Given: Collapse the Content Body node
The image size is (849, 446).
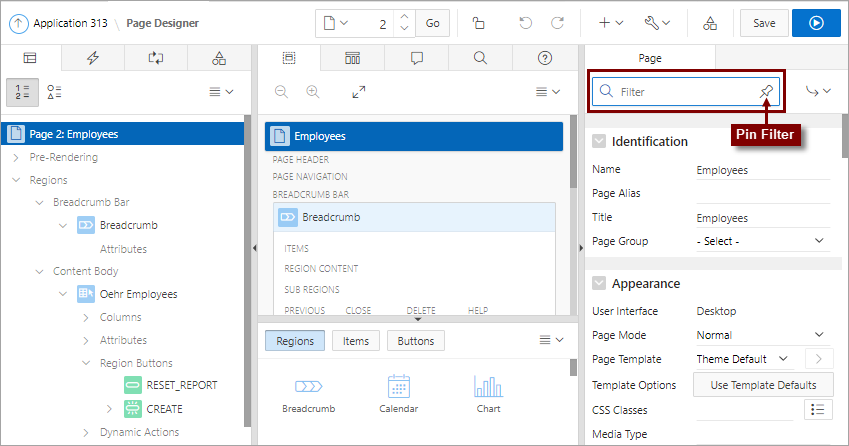Looking at the screenshot, I should 40,272.
